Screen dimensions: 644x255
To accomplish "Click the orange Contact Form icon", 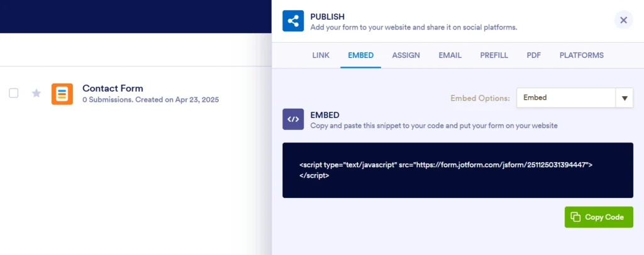I will 62,94.
